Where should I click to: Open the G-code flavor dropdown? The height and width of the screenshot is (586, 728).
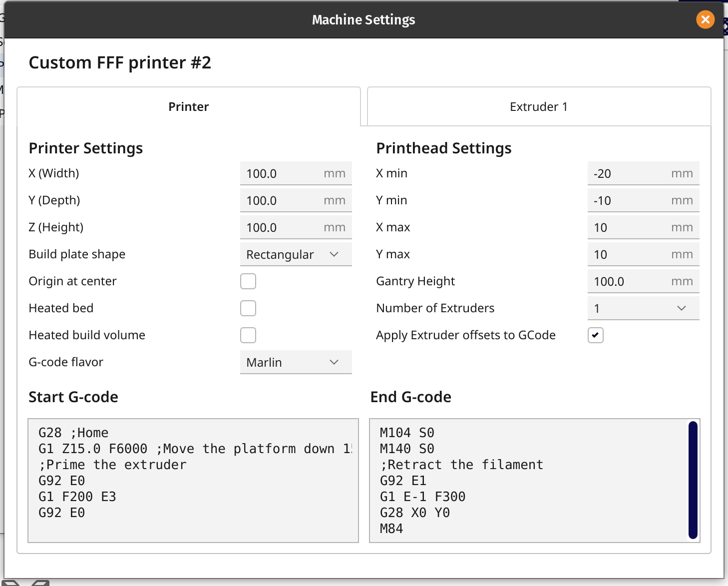point(296,362)
